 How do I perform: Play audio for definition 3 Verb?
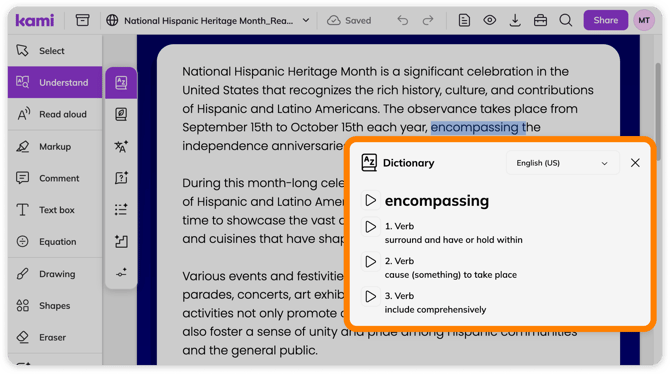370,296
